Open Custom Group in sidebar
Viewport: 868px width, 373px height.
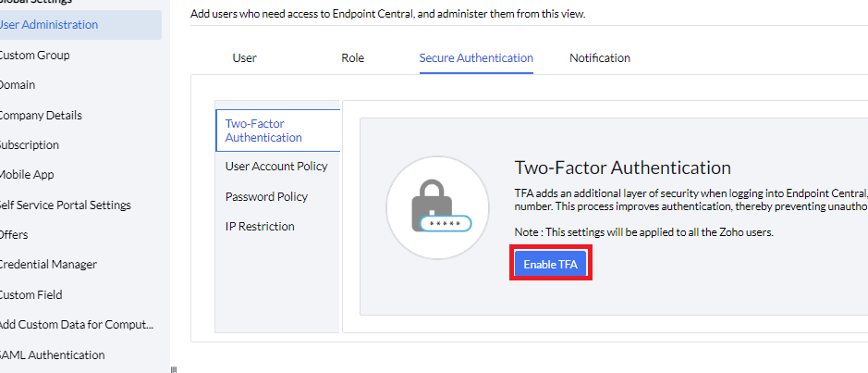[x=34, y=55]
